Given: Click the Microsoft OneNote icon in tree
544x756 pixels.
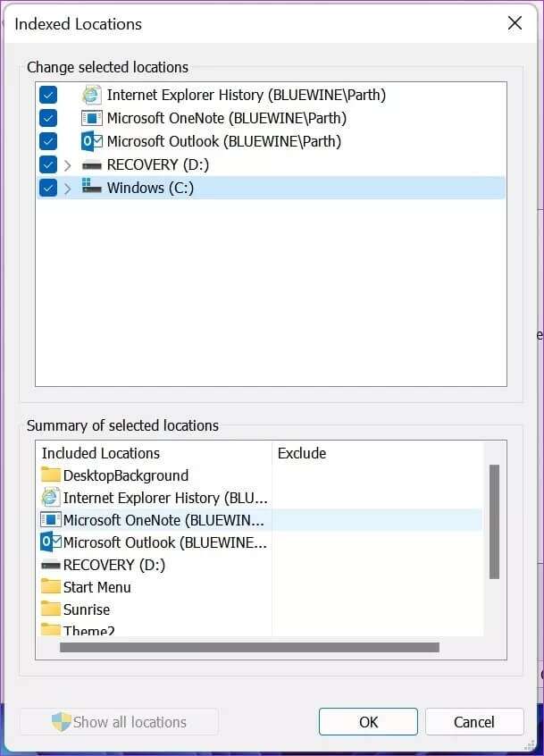Looking at the screenshot, I should point(91,118).
